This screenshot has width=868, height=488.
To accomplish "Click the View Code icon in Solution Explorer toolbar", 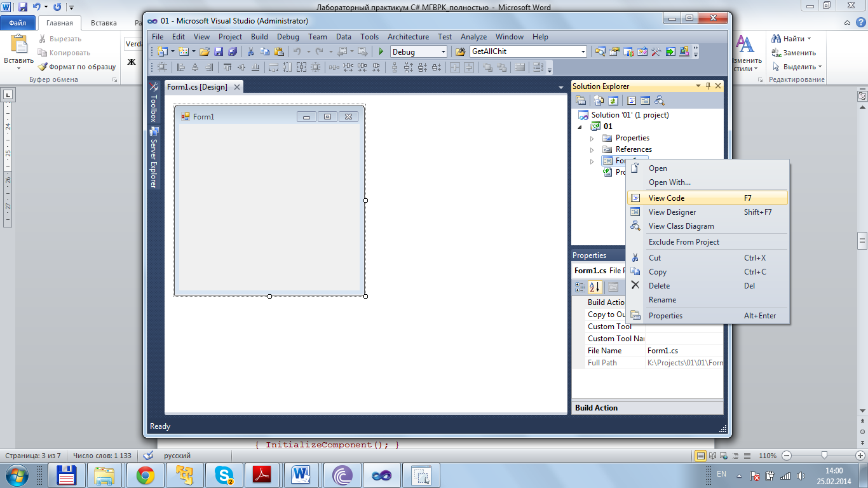I will pyautogui.click(x=632, y=100).
